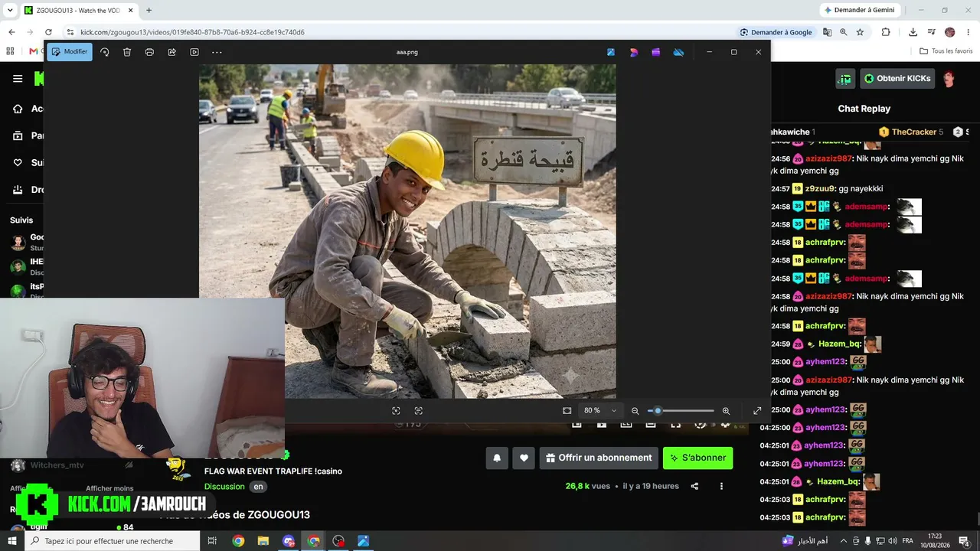Viewport: 980px width, 551px height.
Task: Open a new Chrome tab
Action: point(149,10)
